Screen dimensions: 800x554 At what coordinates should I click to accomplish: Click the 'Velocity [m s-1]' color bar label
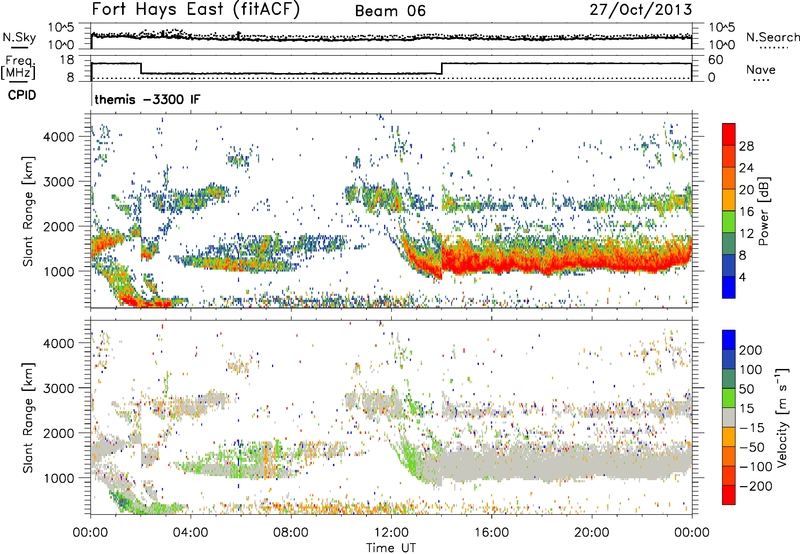[782, 417]
